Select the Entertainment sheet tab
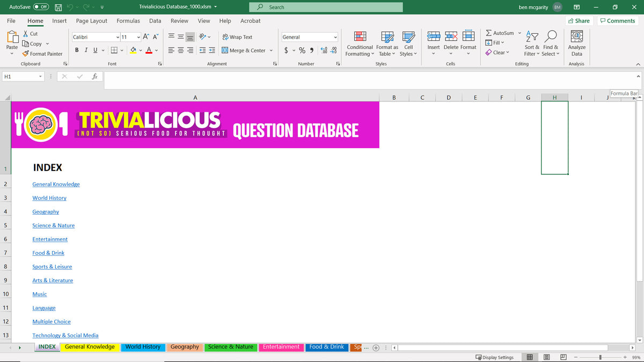This screenshot has width=644, height=362. pos(281,347)
